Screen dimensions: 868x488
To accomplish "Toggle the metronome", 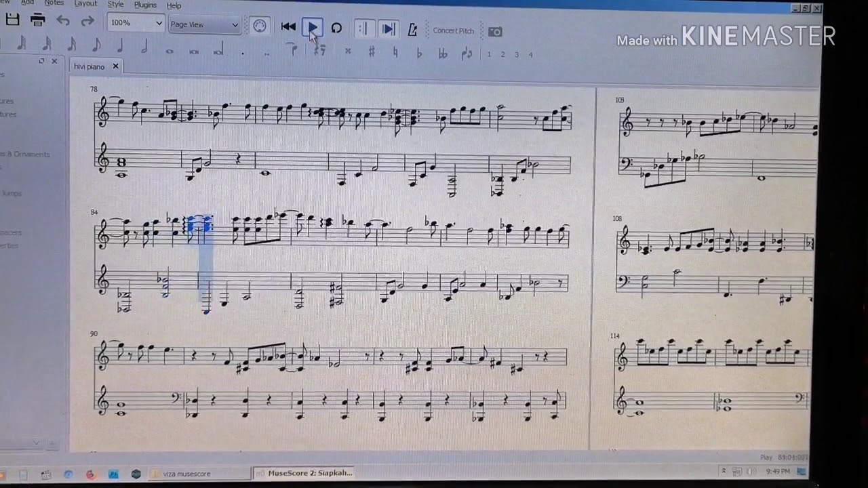I will click(x=412, y=30).
